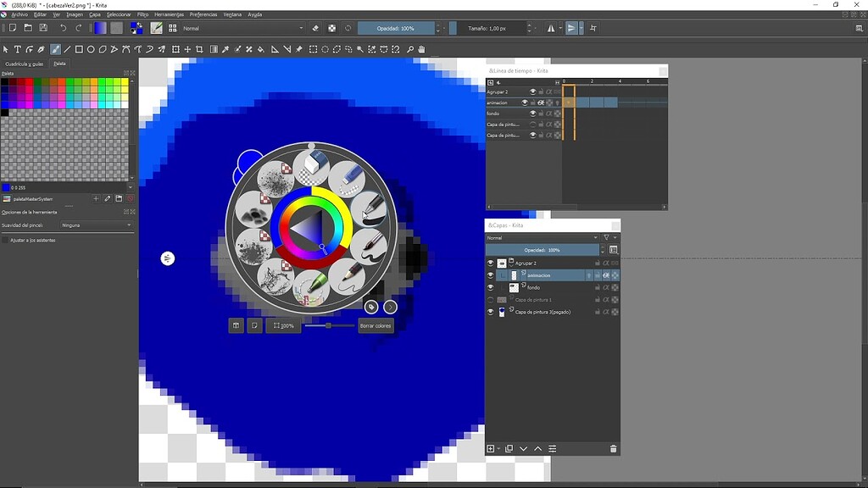Open the Filtro menu
868x488 pixels.
[x=142, y=14]
